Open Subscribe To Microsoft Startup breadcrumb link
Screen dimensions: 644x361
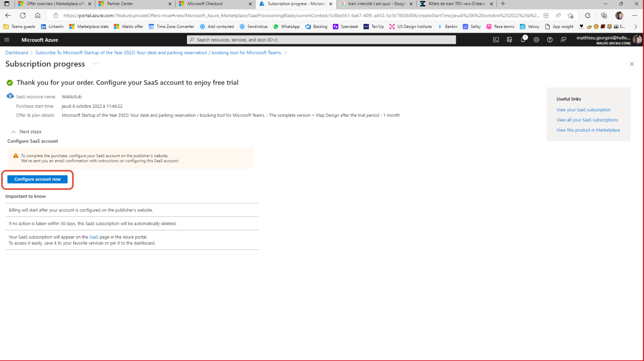click(158, 53)
